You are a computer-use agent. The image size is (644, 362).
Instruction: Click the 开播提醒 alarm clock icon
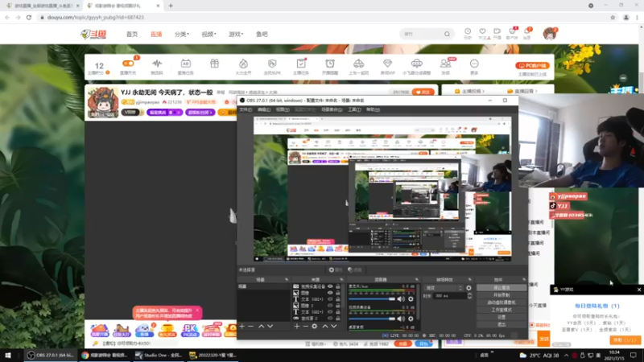point(330,64)
